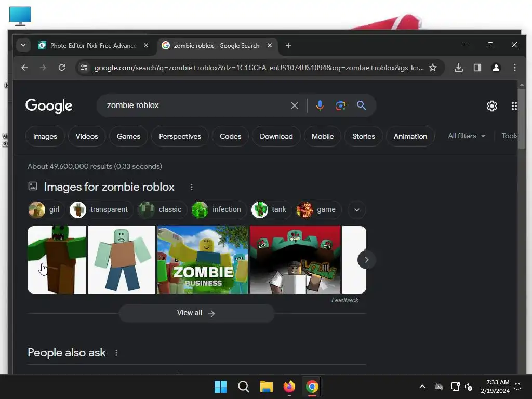The width and height of the screenshot is (532, 399).
Task: Go to Google homepage via logo
Action: click(x=49, y=106)
